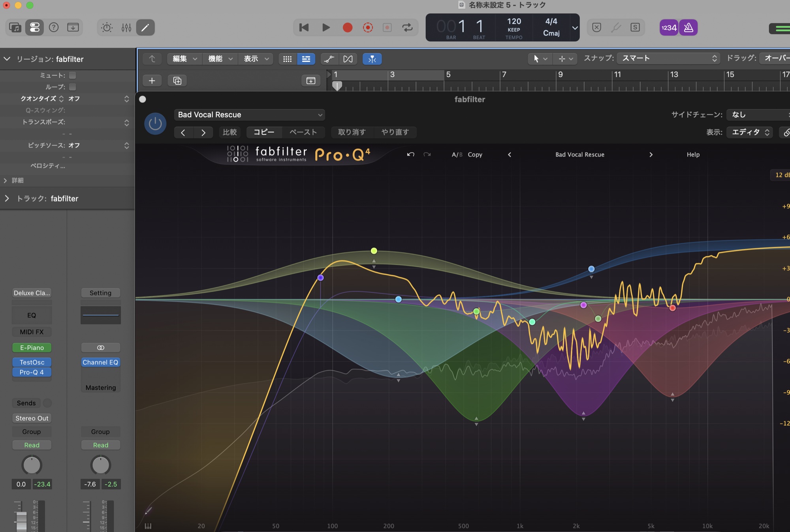Start playback with Play button
This screenshot has height=532, width=790.
click(x=326, y=28)
